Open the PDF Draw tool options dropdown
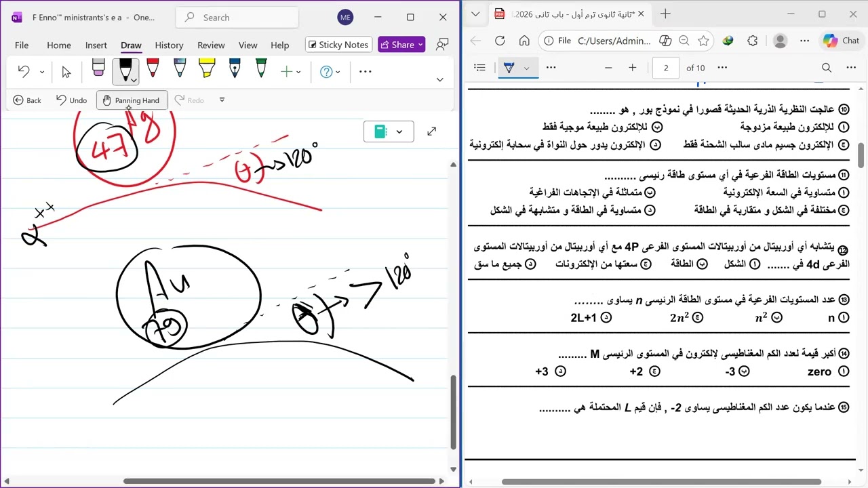 point(526,68)
